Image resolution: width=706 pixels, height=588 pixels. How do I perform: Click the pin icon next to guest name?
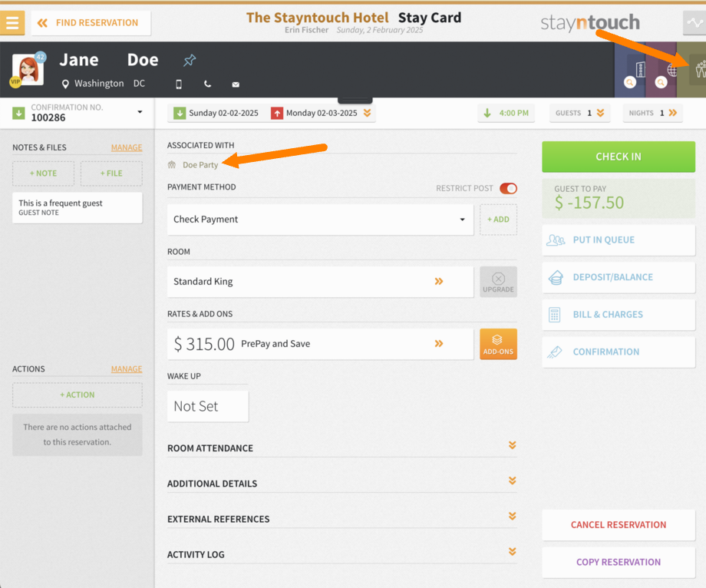190,61
